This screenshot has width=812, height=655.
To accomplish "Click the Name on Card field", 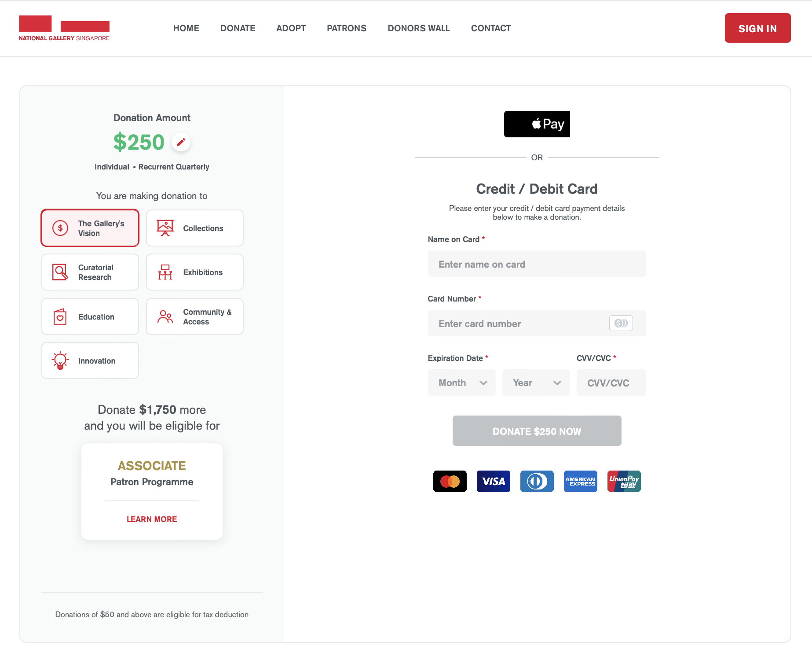I will pyautogui.click(x=537, y=264).
